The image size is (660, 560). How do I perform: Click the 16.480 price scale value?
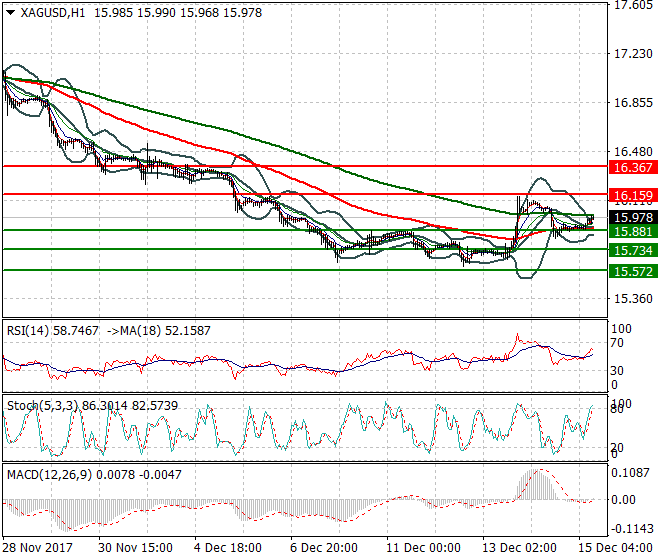tap(633, 152)
